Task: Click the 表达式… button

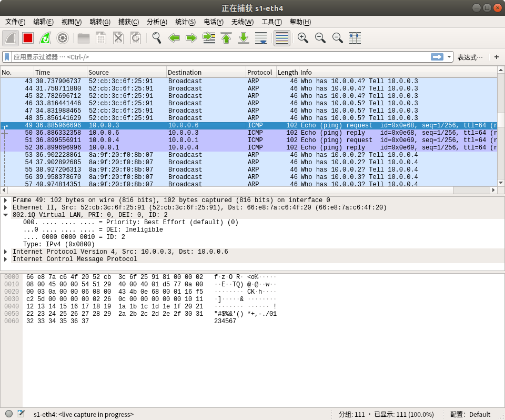Action: pos(470,57)
